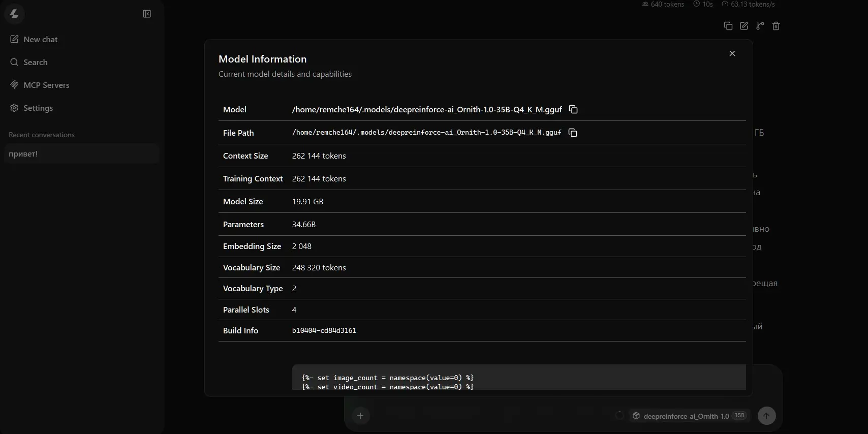Click the "Model Information" dialog title
This screenshot has width=868, height=434.
pyautogui.click(x=262, y=59)
